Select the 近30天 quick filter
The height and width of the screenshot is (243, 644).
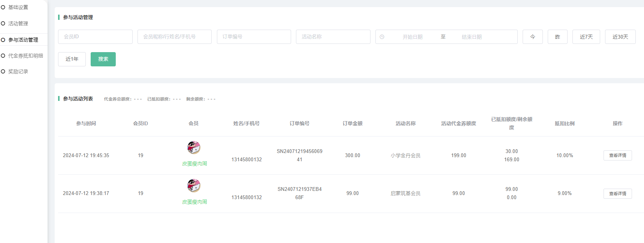[620, 37]
